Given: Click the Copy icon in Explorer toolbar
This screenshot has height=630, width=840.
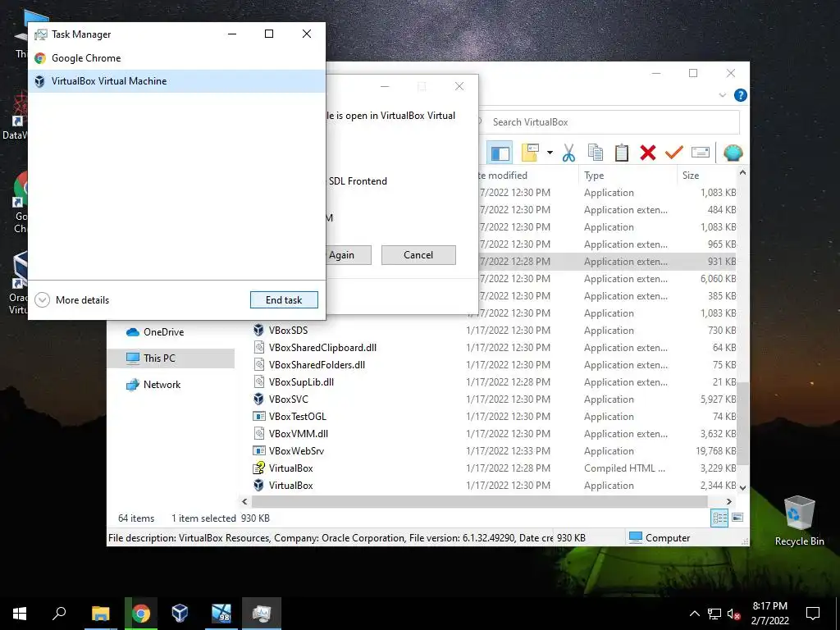Looking at the screenshot, I should (596, 153).
